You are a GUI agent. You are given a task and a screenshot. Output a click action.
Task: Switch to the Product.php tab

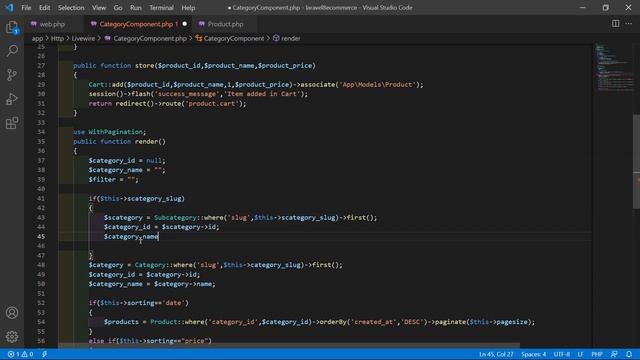coord(225,24)
